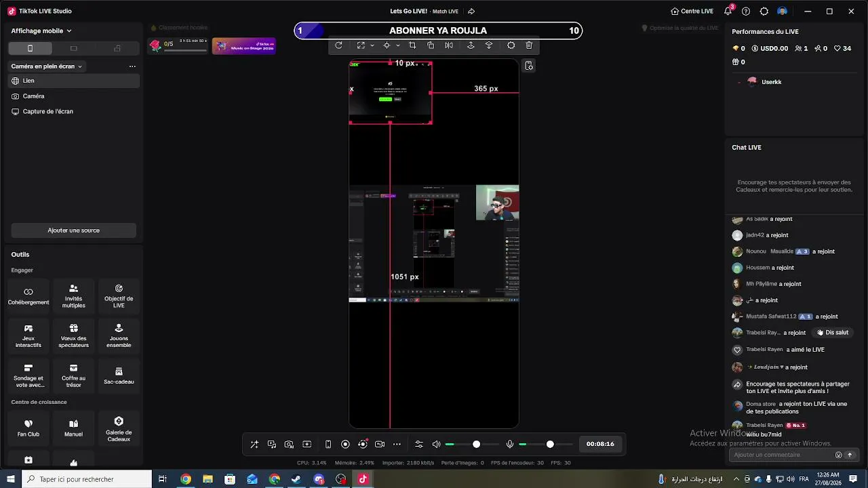
Task: Open the Fan Club tool
Action: (28, 428)
